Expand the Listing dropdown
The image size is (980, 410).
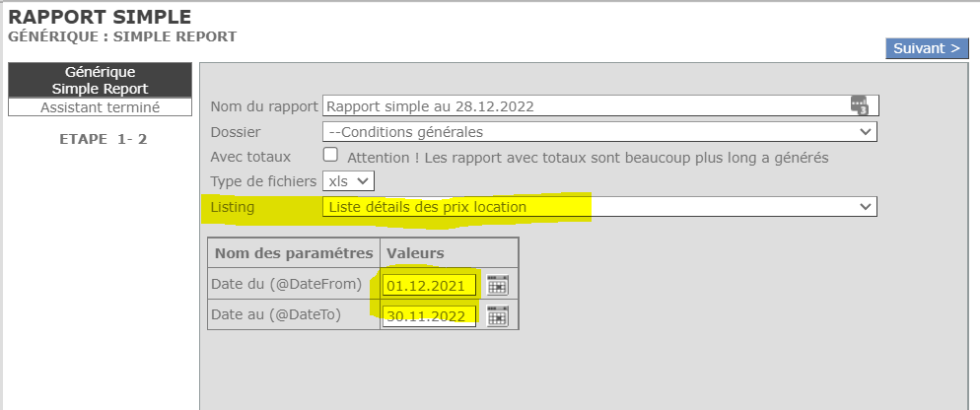(x=599, y=207)
